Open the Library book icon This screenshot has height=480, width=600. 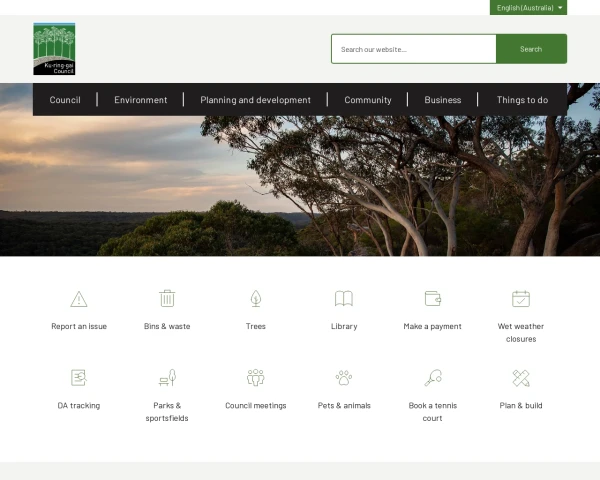click(344, 298)
